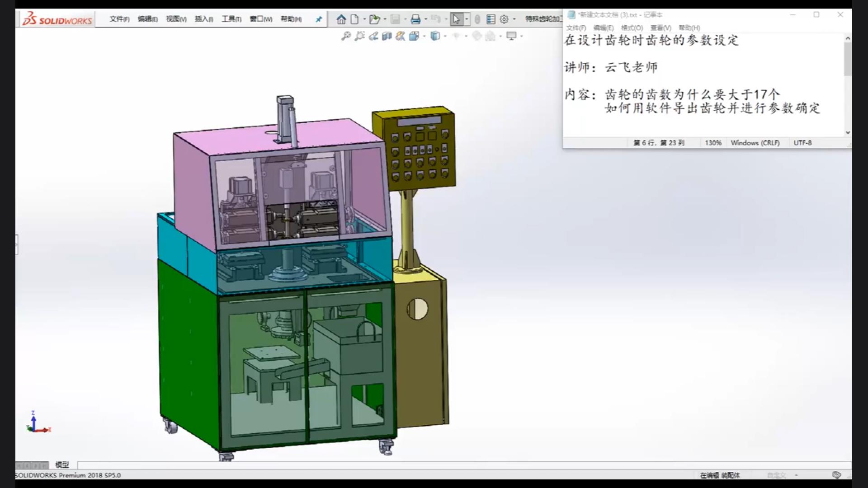Click the Undo icon
Image resolution: width=868 pixels, height=488 pixels.
tap(436, 19)
